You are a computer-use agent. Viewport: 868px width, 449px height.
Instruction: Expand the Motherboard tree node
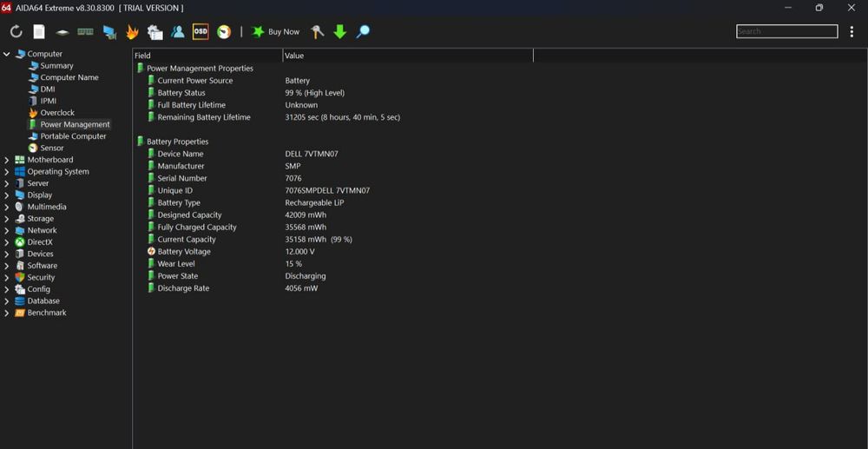coord(7,160)
